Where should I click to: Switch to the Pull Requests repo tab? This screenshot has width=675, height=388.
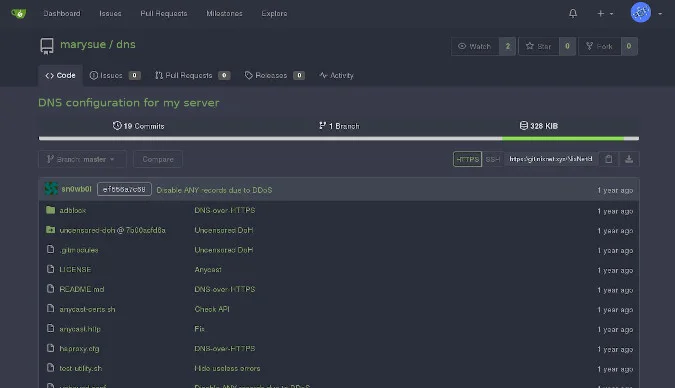192,75
